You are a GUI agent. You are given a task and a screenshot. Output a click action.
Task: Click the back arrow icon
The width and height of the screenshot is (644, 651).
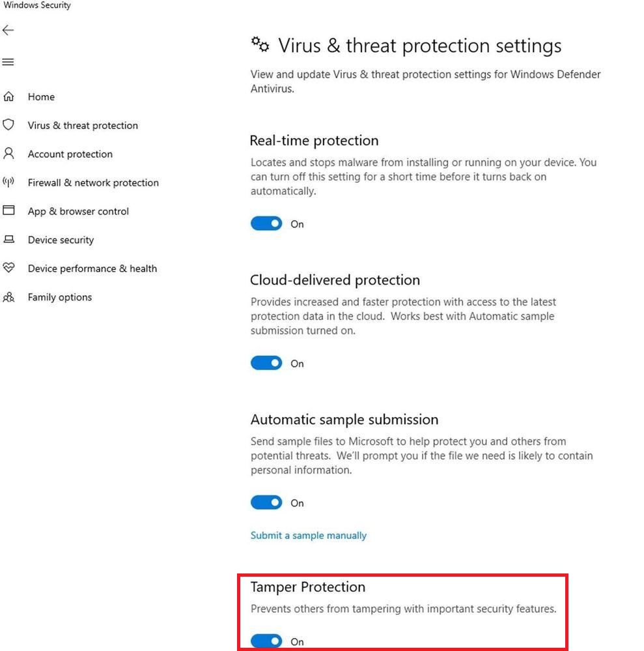click(x=8, y=30)
